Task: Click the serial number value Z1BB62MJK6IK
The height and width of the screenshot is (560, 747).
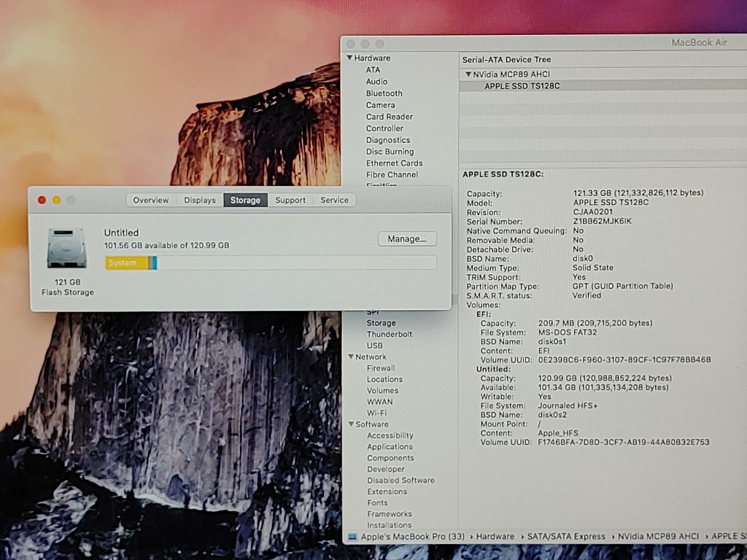Action: [602, 222]
